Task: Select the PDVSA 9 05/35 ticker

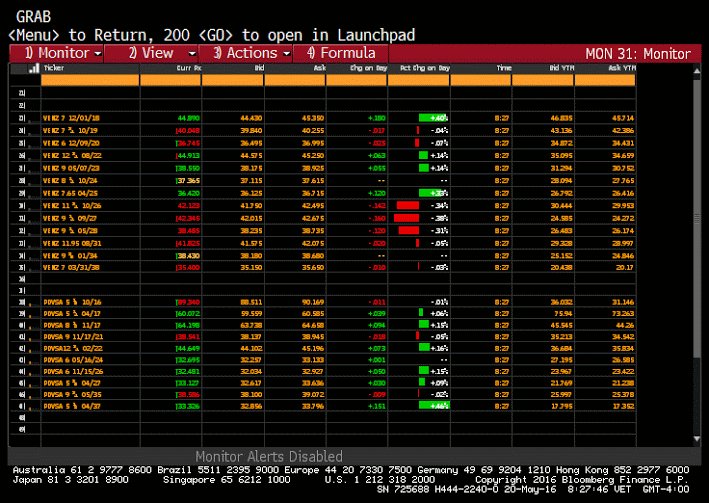Action: click(72, 394)
